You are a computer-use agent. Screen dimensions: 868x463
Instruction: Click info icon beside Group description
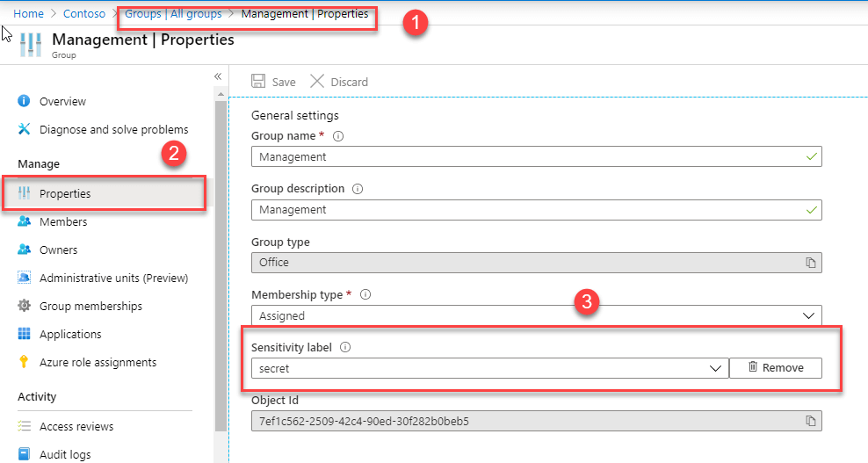pos(358,189)
